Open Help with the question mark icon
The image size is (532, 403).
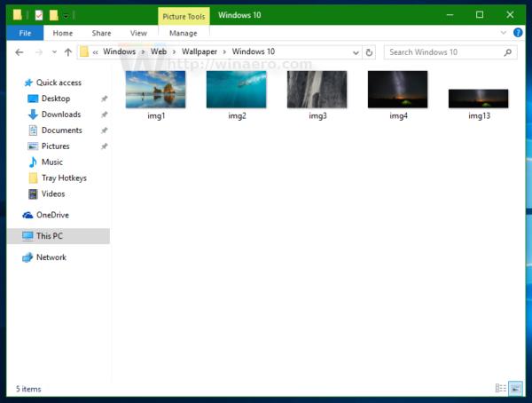point(518,33)
